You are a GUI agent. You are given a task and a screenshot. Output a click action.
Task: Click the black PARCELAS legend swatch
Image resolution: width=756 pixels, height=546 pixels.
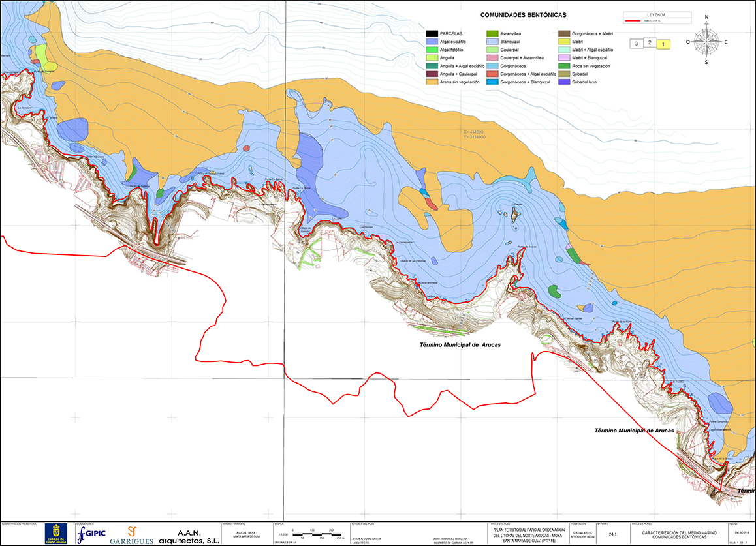coord(432,34)
